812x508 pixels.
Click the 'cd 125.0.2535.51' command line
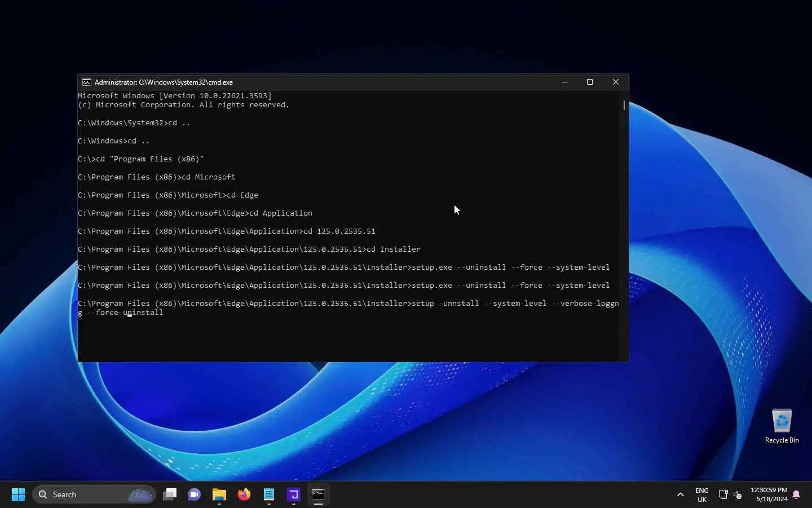click(227, 231)
